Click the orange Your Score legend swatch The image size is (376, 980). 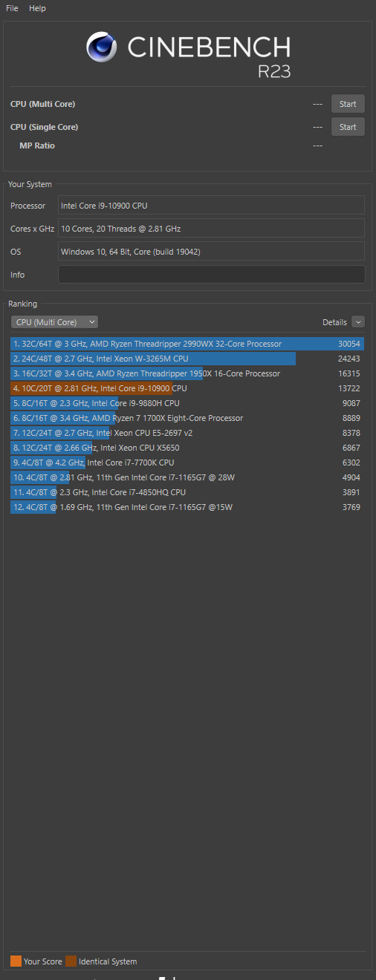[16, 961]
